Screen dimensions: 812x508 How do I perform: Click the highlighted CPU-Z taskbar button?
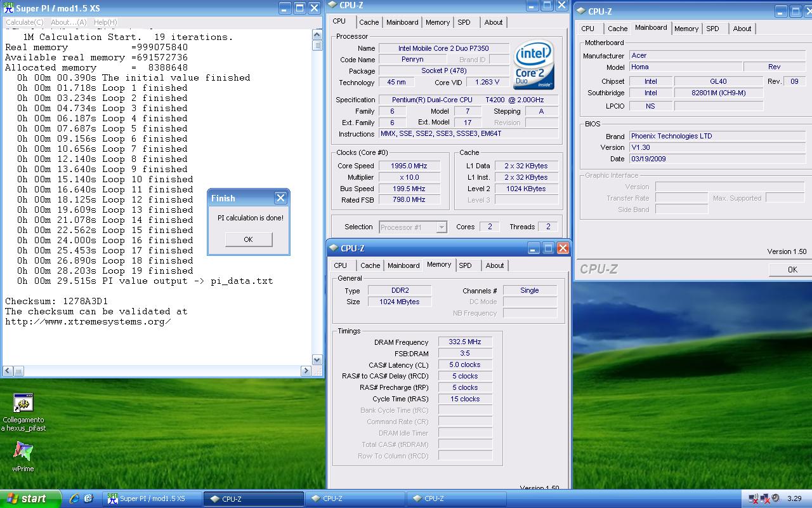(254, 498)
